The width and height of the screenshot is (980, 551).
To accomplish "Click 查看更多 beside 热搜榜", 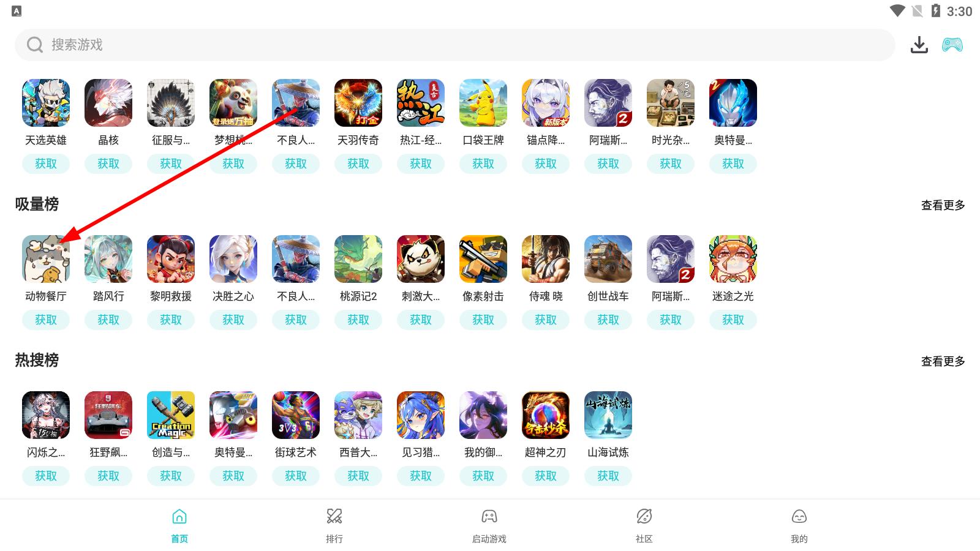I will pos(943,361).
